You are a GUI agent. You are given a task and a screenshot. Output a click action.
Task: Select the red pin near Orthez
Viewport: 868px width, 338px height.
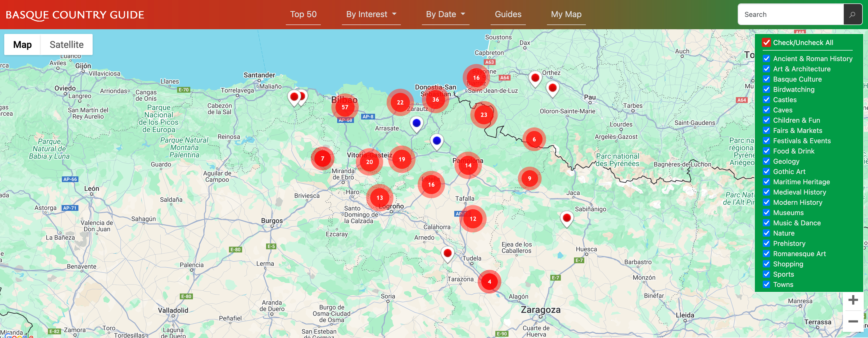pos(535,79)
